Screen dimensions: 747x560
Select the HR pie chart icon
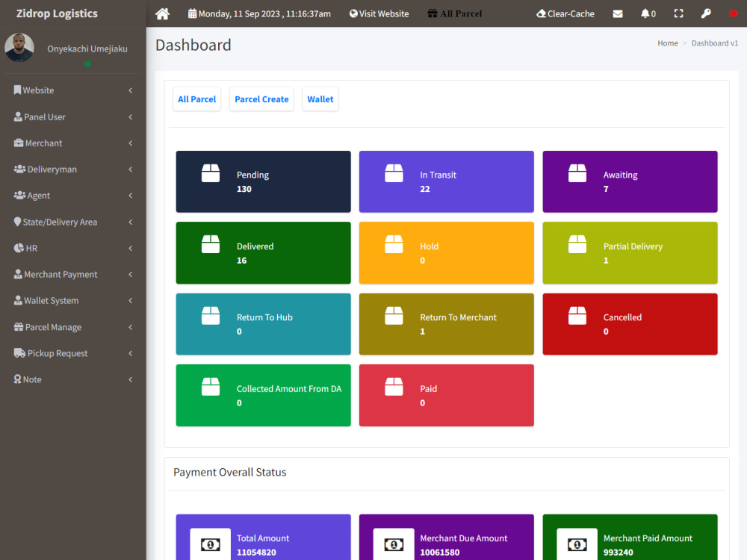coord(19,248)
